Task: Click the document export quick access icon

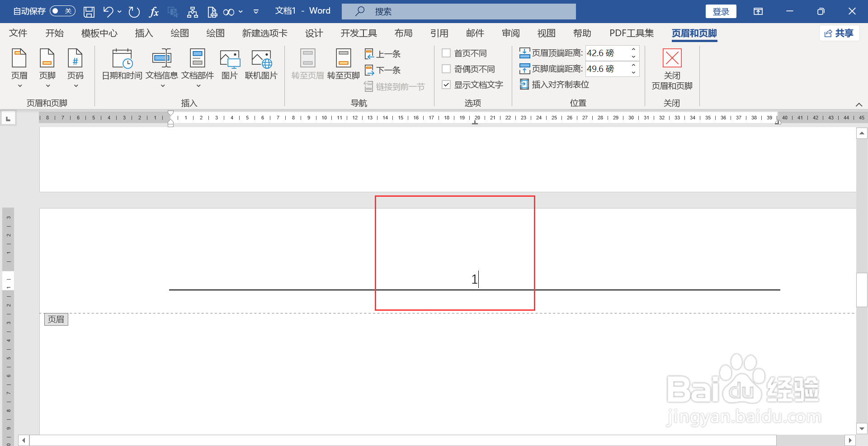Action: tap(212, 12)
